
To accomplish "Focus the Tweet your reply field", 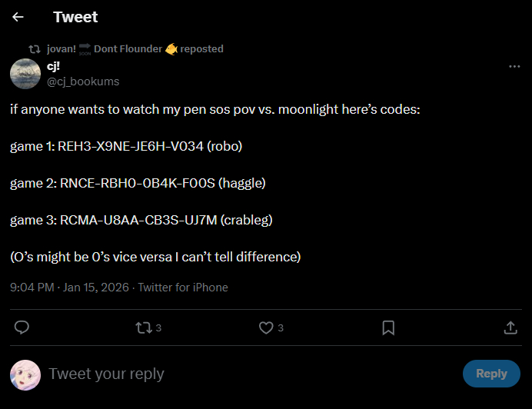I will tap(231, 374).
